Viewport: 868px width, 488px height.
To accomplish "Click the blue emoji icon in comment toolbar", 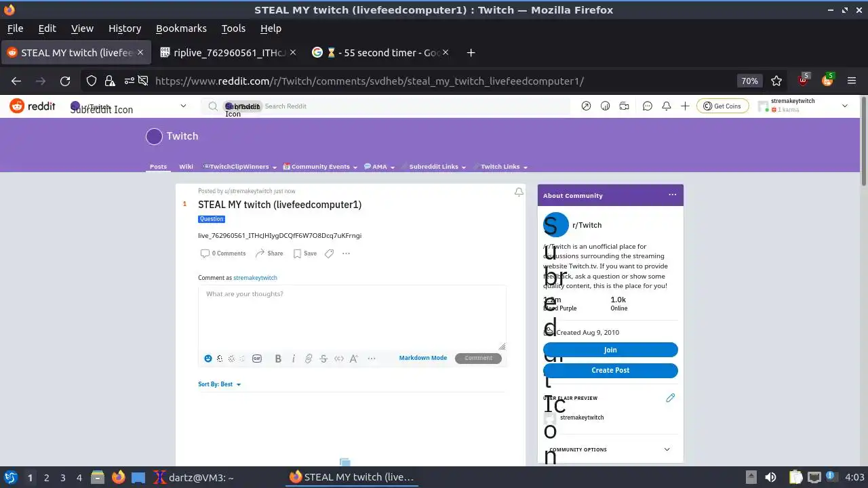I will pos(208,359).
